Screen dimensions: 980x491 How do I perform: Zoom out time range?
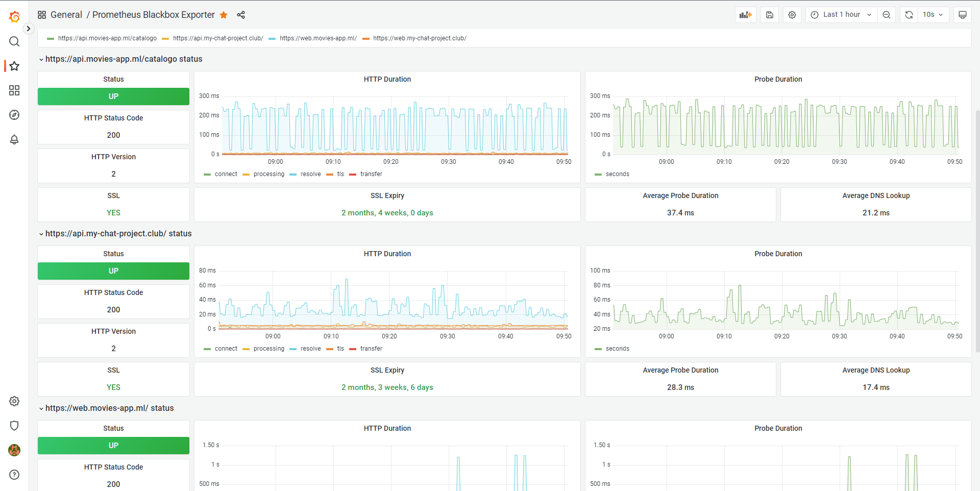[887, 15]
